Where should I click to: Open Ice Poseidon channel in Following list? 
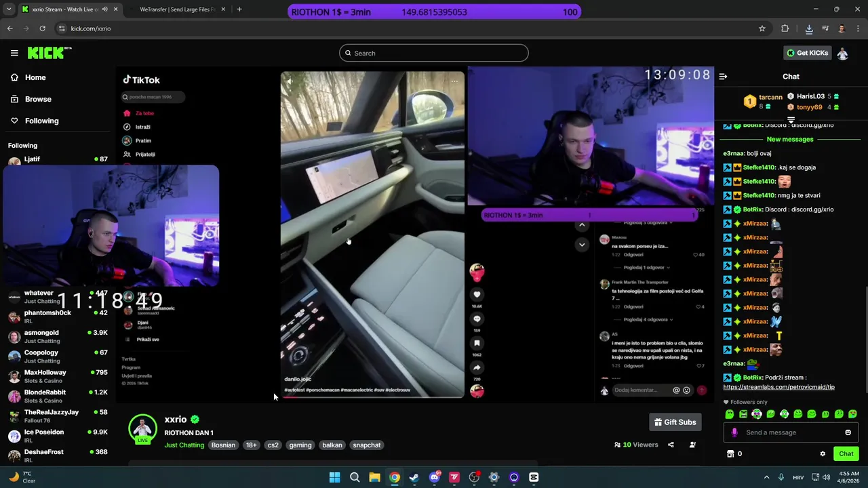coord(58,436)
